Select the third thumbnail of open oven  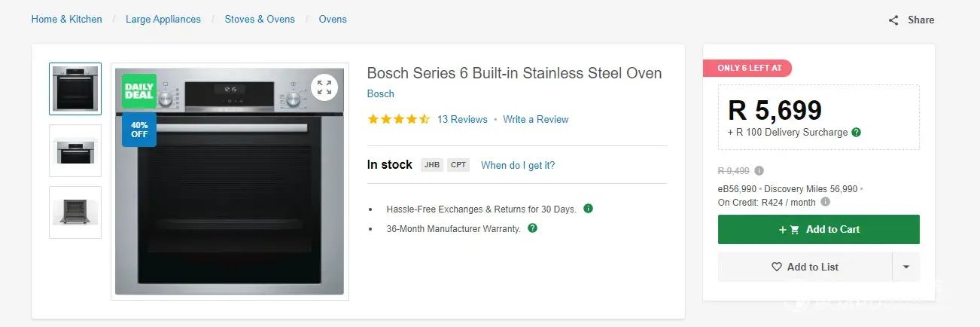pyautogui.click(x=75, y=212)
